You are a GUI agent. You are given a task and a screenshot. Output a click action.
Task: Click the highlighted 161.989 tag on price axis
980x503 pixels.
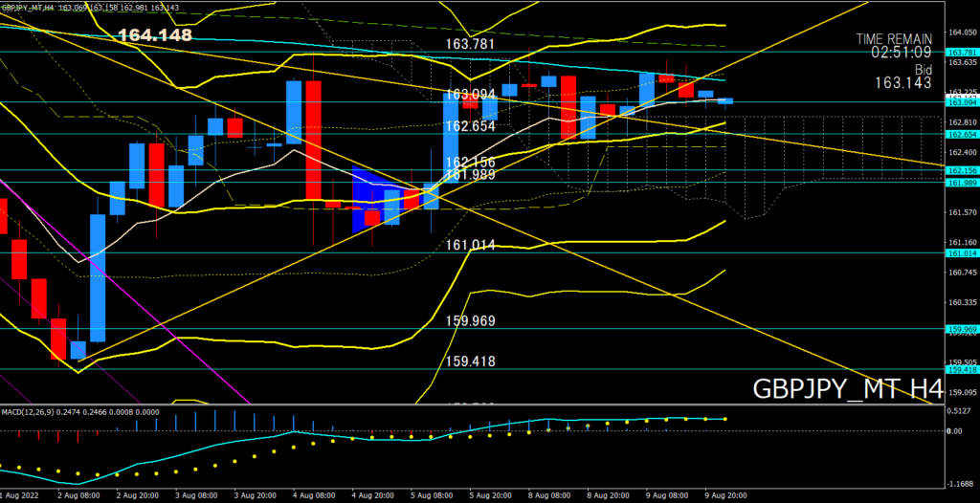[x=963, y=182]
